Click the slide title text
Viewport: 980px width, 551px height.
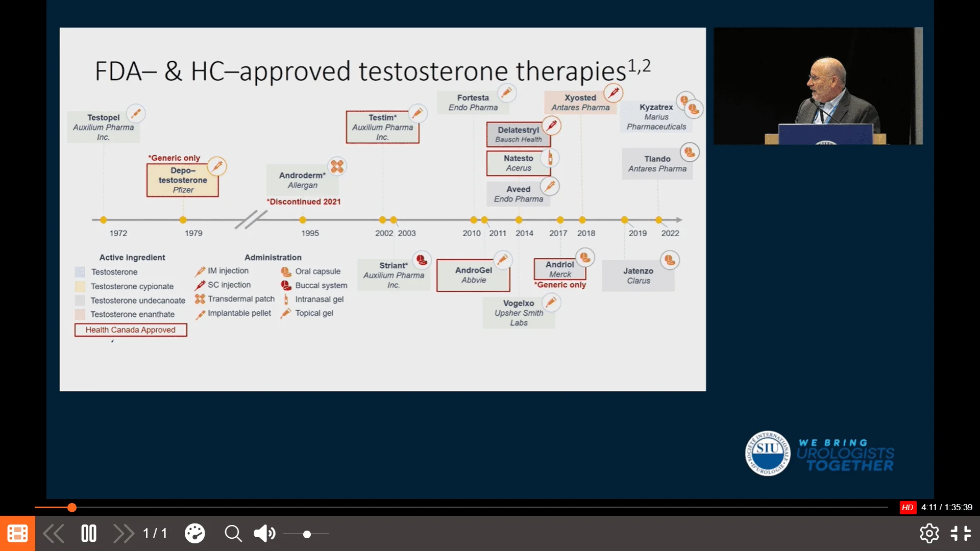click(x=373, y=70)
